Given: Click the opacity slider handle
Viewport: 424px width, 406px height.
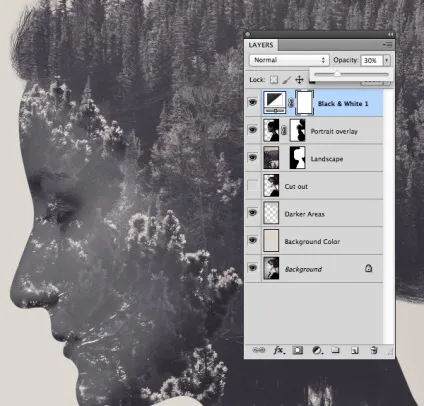Looking at the screenshot, I should 337,73.
